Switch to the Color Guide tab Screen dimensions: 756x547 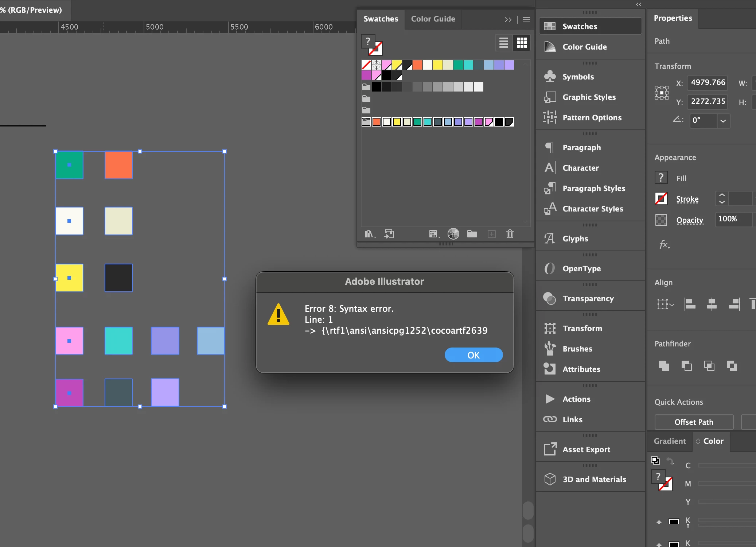[x=433, y=19]
